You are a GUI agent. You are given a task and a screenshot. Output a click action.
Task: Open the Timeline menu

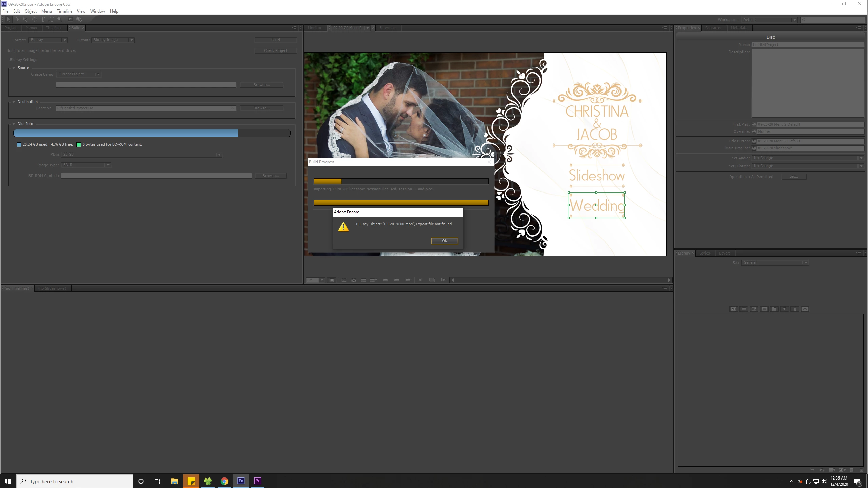tap(64, 11)
